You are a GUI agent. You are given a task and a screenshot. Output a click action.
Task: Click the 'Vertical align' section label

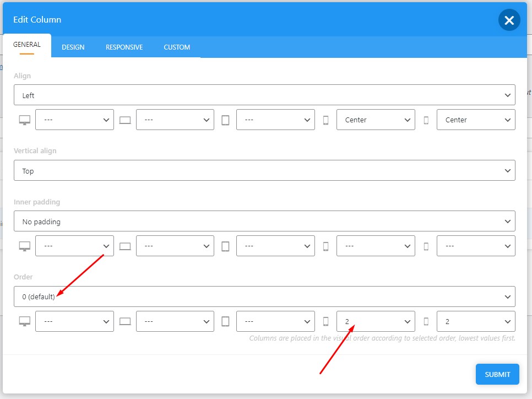point(35,151)
